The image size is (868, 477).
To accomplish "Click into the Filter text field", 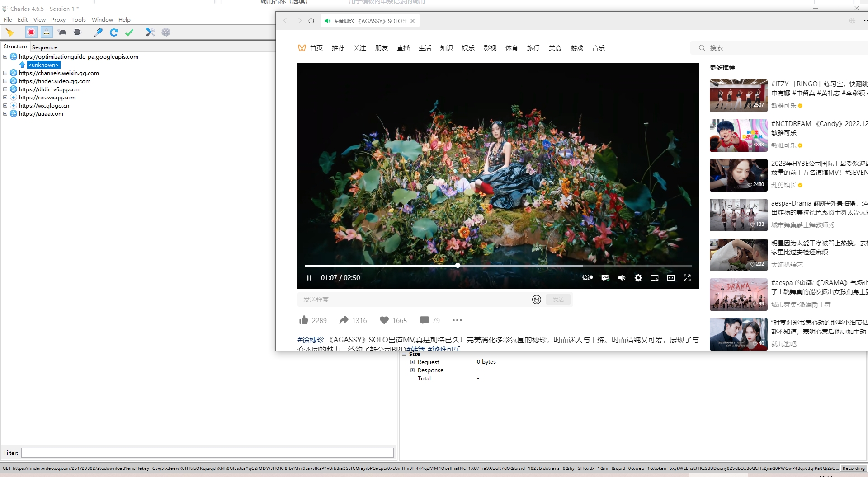I will [208, 453].
